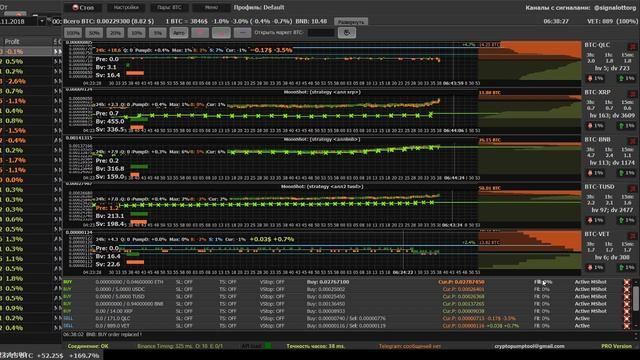The width and height of the screenshot is (640, 360).
Task: Close the BTC-QLC chart panel
Action: click(632, 46)
